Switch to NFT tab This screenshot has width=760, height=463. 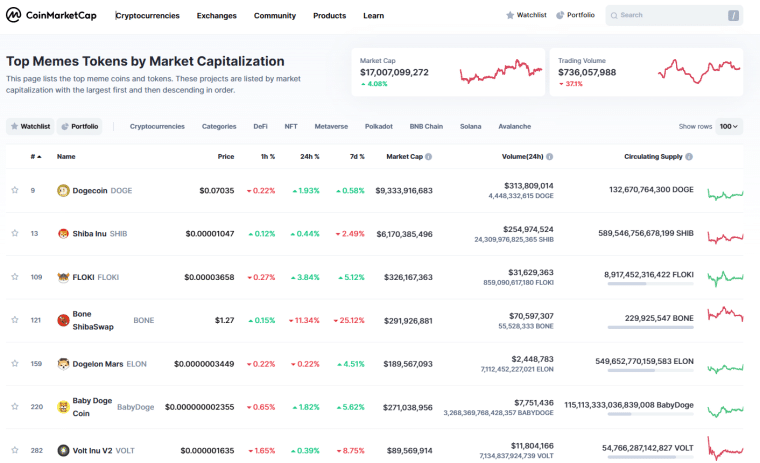291,127
